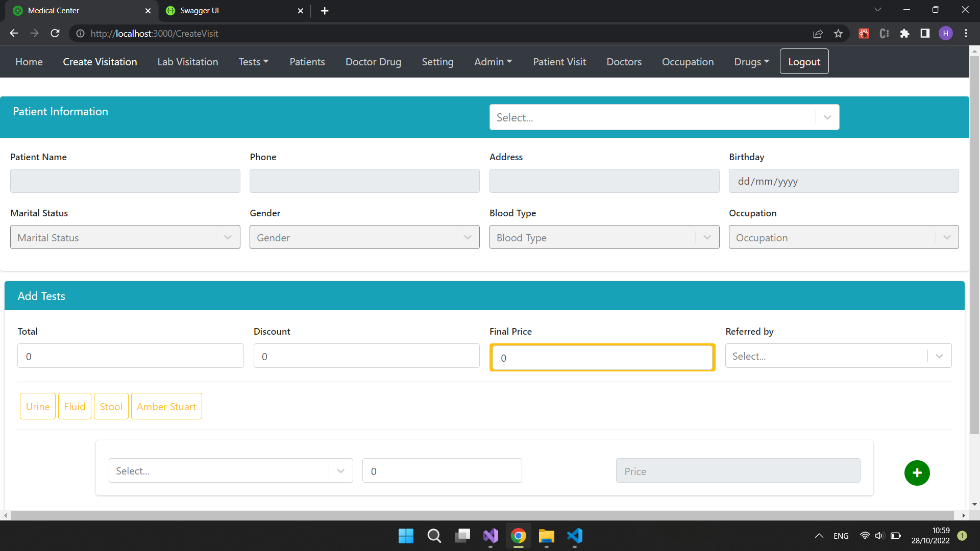Reload the current page
The height and width of the screenshot is (551, 980).
(x=55, y=33)
